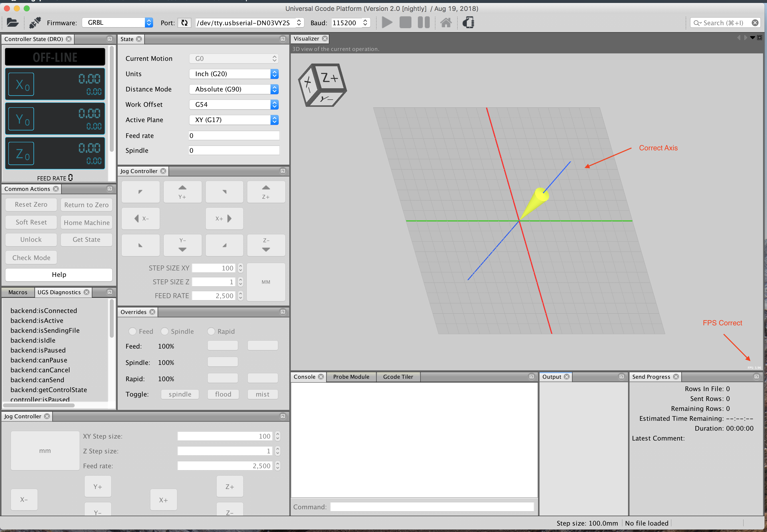Switch to the Probe Module tab
This screenshot has height=532, width=767.
click(x=351, y=377)
